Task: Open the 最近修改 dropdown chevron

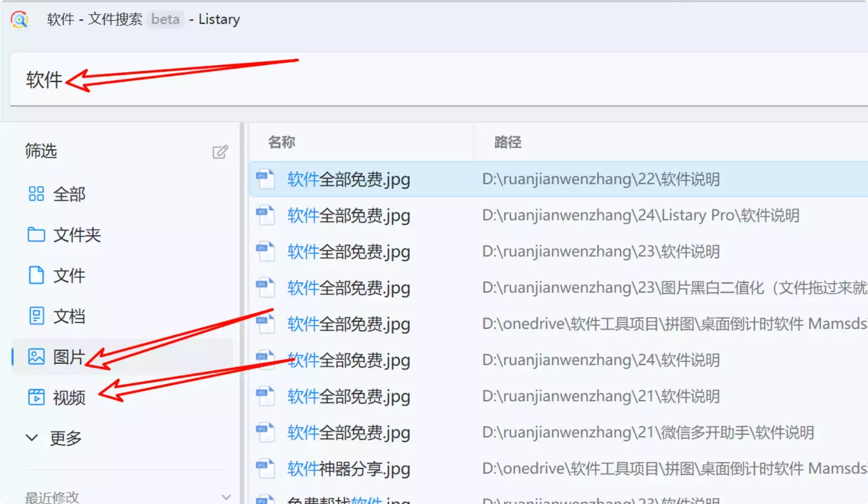Action: [226, 496]
